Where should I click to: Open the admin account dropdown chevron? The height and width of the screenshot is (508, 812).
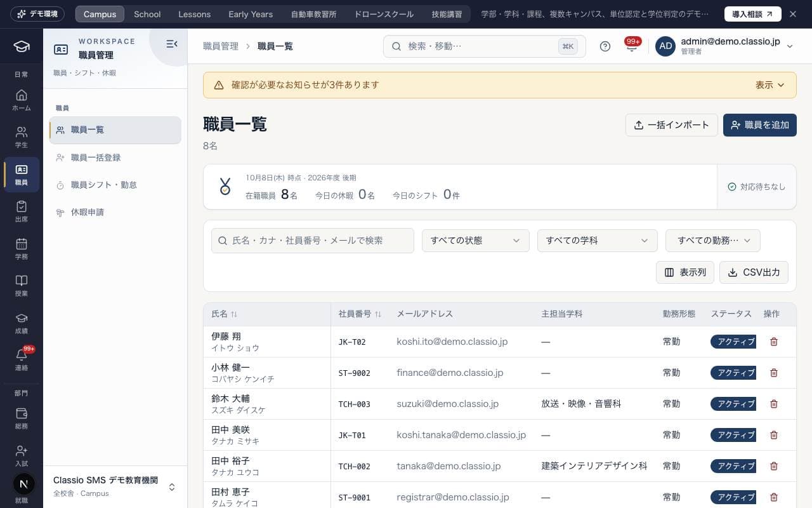(790, 46)
